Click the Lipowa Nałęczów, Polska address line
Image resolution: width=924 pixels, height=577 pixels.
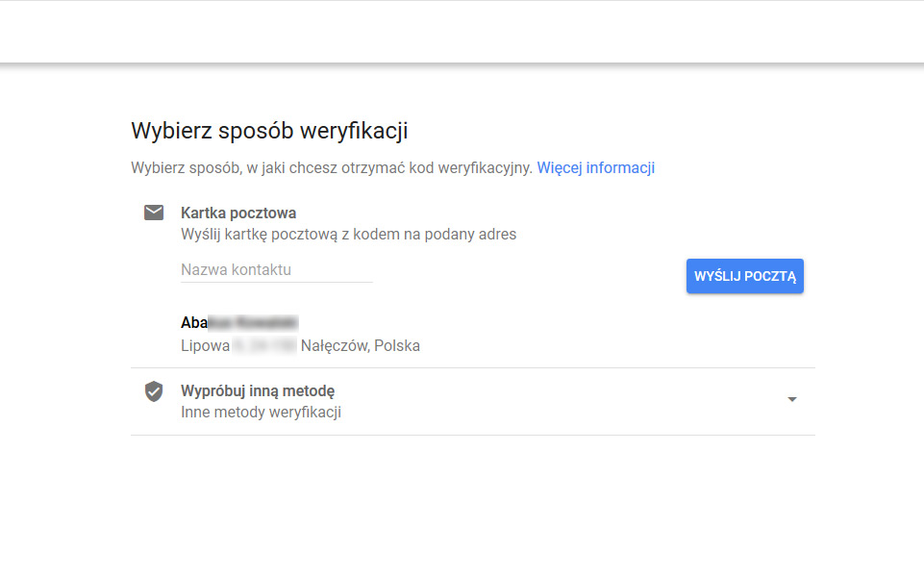tap(300, 345)
